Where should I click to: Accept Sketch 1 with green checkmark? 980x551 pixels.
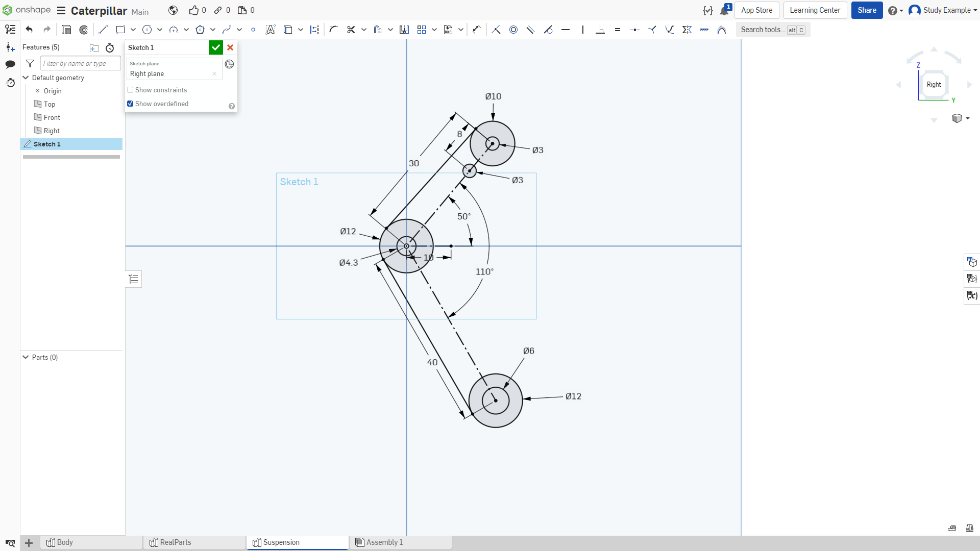(x=216, y=47)
